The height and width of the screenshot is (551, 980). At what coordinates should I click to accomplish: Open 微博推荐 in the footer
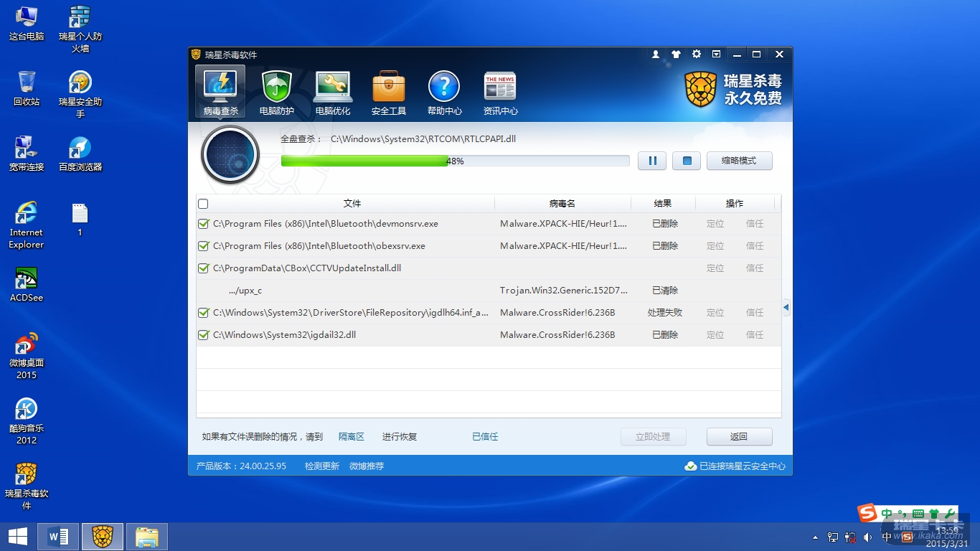coord(367,466)
